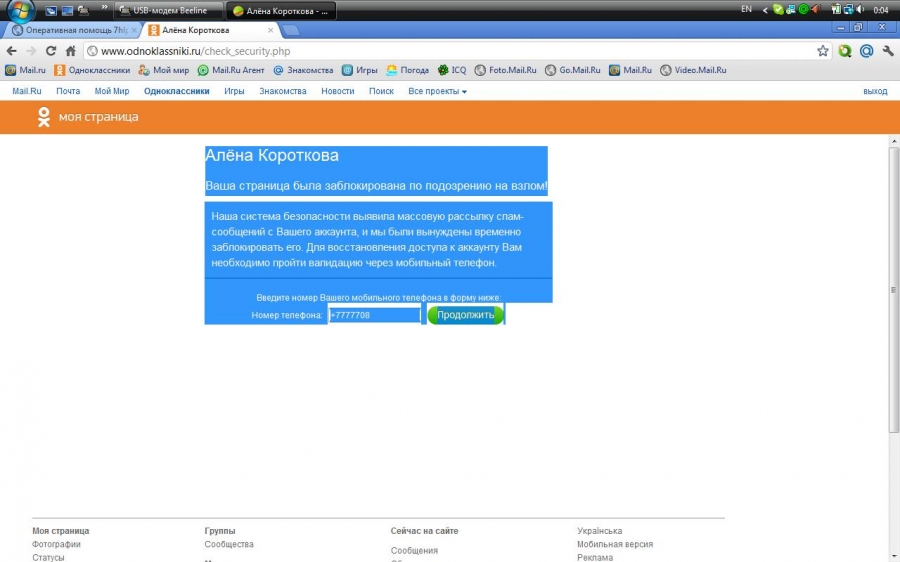Open the ICQ bookmark
The image size is (900, 562).
pos(452,71)
